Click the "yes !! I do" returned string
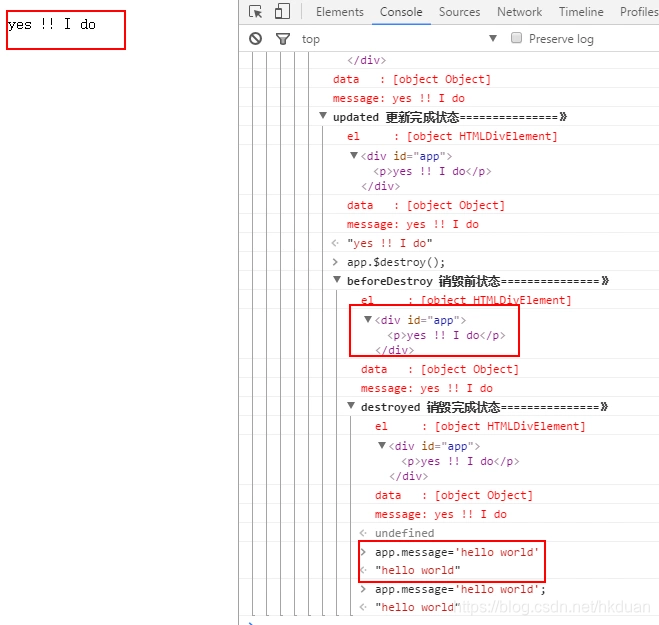The height and width of the screenshot is (625, 659). (x=389, y=243)
